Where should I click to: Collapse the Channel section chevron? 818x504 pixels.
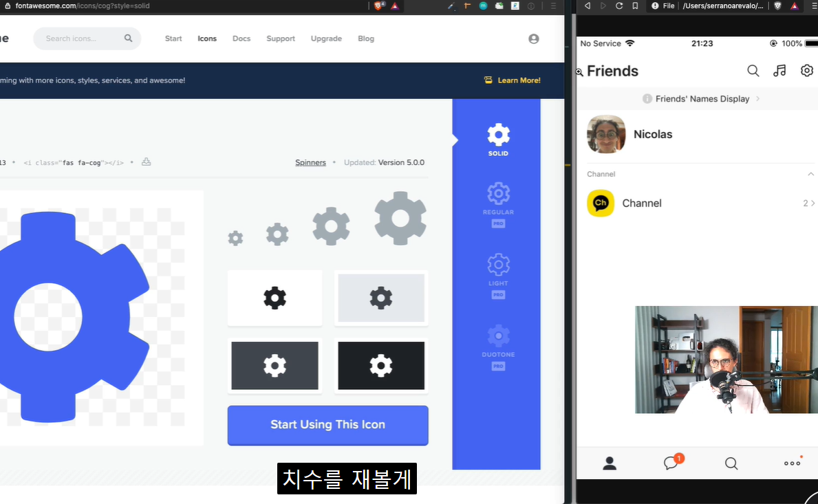pyautogui.click(x=810, y=174)
